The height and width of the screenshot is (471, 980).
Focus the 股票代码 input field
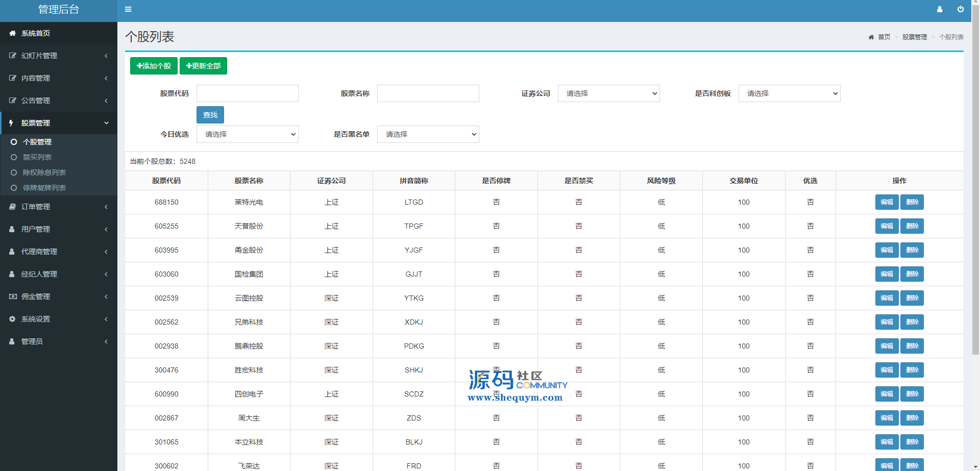click(x=247, y=93)
